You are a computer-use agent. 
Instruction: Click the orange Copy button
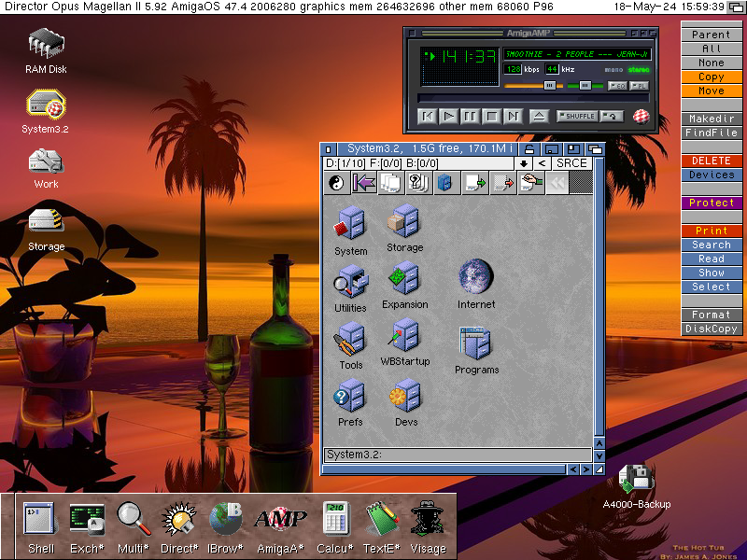point(712,77)
